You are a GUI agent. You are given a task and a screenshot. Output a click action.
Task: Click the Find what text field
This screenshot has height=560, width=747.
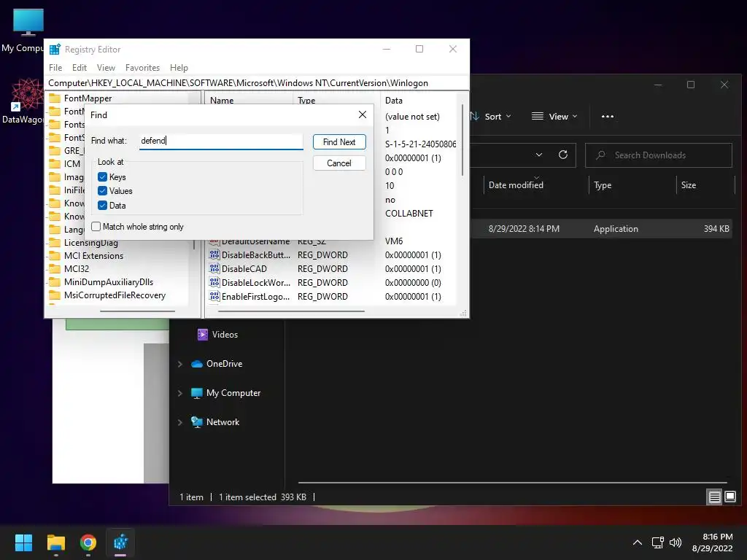(221, 141)
